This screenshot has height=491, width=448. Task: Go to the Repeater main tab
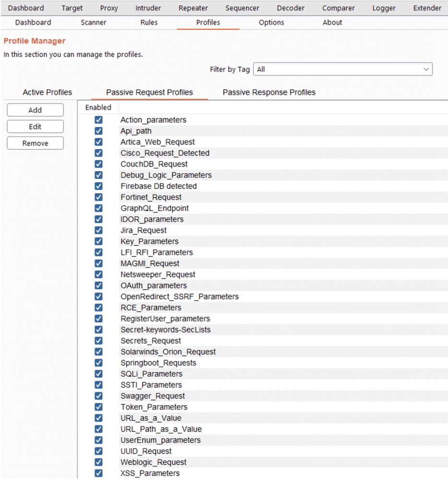[x=193, y=8]
